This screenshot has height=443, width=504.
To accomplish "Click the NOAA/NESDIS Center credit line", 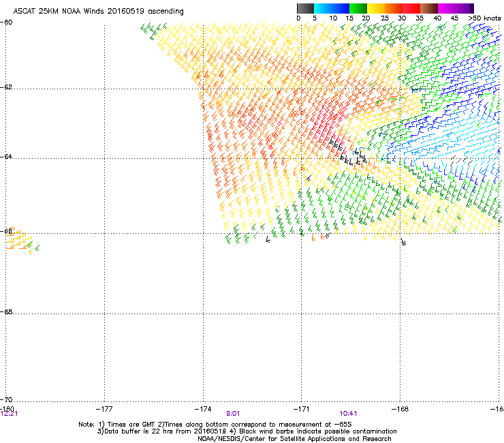I will (x=294, y=439).
